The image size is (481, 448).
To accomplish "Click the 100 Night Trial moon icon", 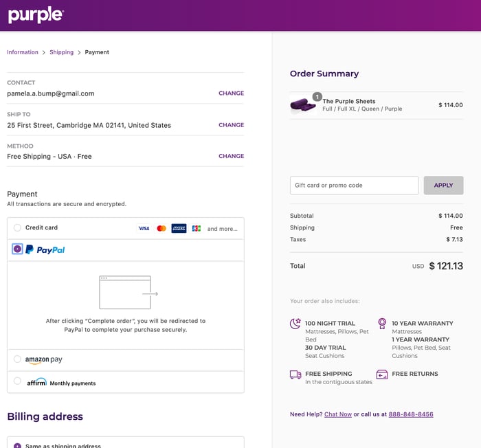I will click(295, 324).
